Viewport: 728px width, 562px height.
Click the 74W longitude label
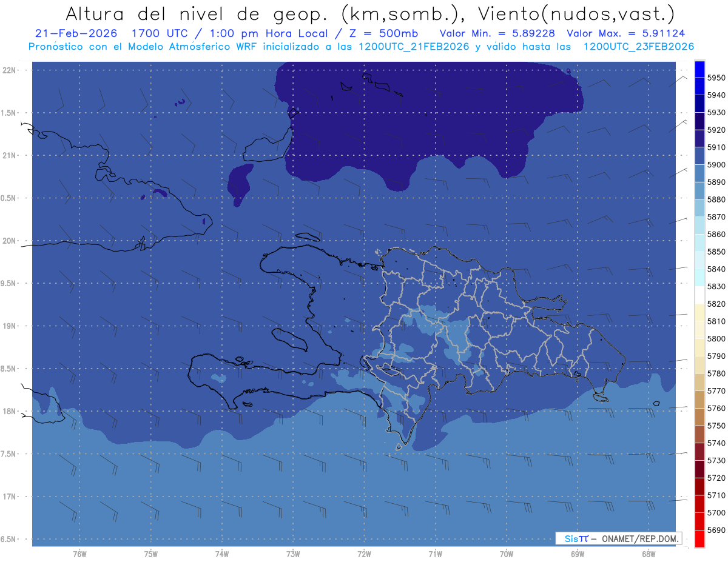(x=221, y=554)
